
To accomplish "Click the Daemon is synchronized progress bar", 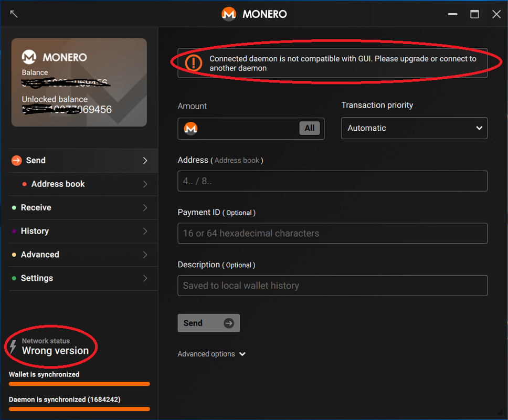I will pyautogui.click(x=79, y=409).
